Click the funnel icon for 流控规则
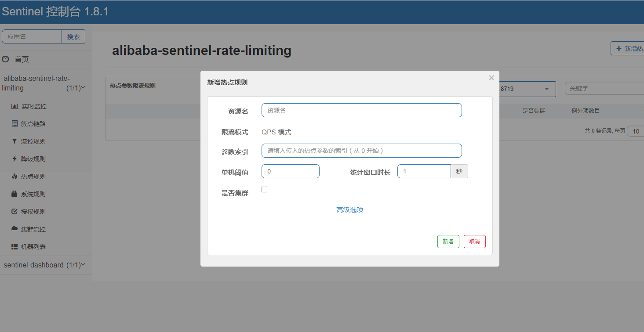This screenshot has width=644, height=332. 15,141
